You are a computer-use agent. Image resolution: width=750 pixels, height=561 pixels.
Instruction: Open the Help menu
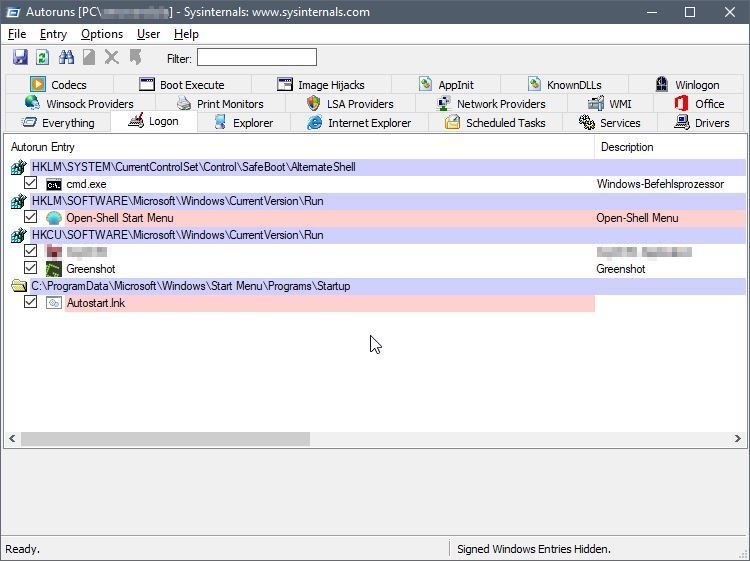186,34
